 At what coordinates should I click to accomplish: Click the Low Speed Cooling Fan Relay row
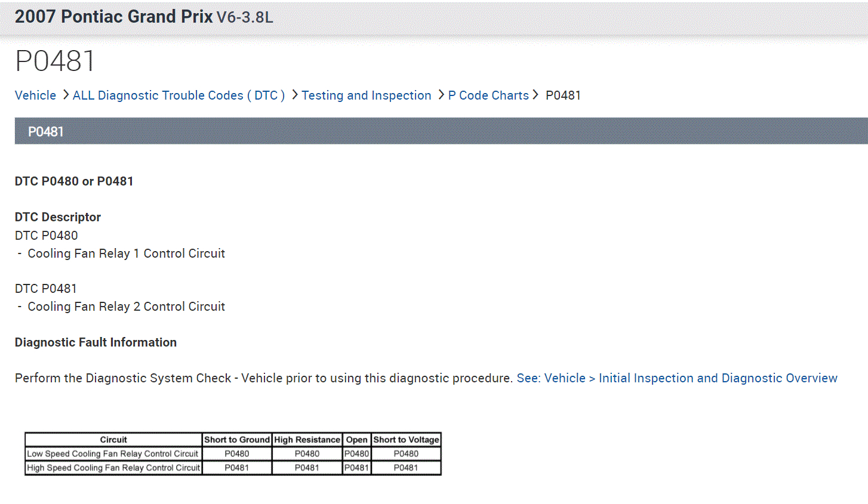coord(113,454)
